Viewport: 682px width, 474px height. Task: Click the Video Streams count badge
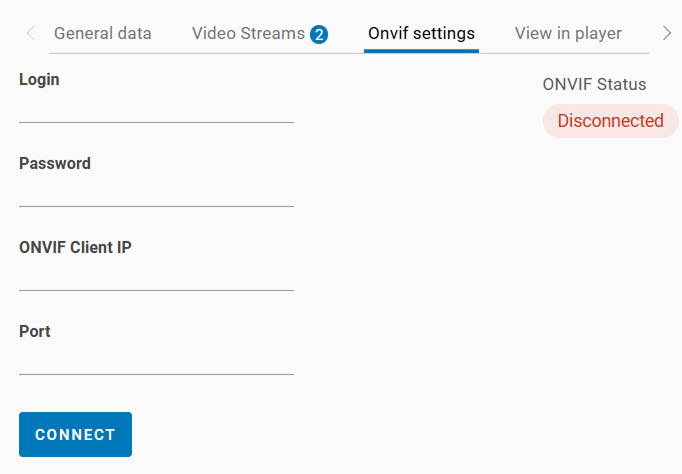319,35
